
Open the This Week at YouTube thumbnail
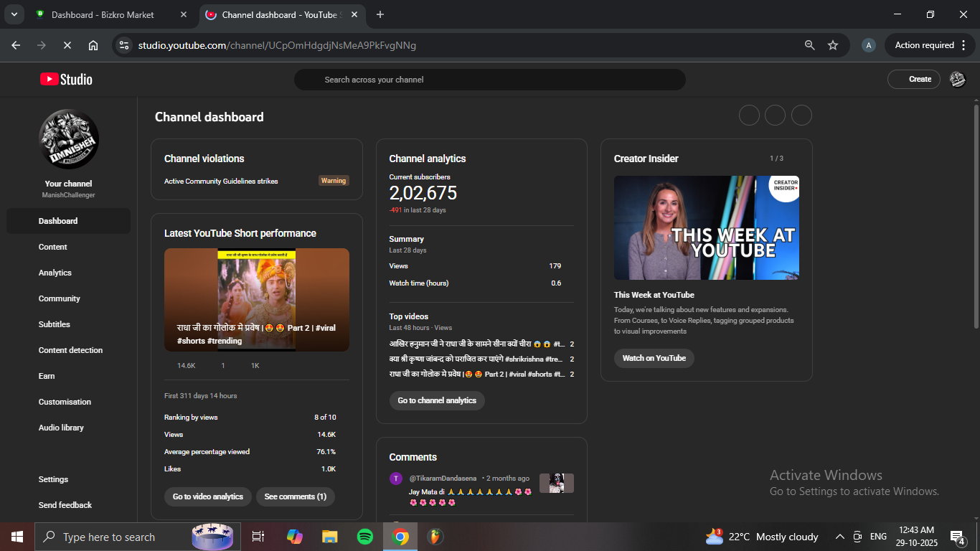click(x=706, y=227)
